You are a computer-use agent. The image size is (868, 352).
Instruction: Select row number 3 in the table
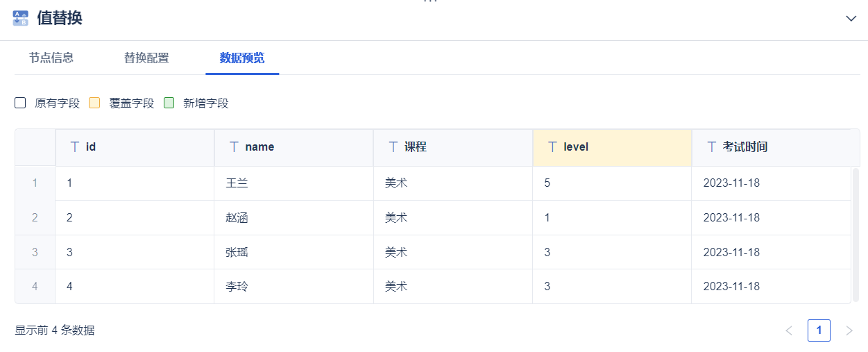coord(35,252)
